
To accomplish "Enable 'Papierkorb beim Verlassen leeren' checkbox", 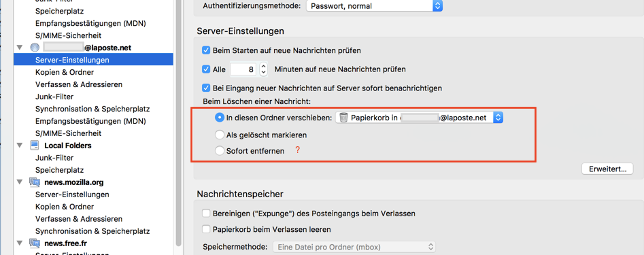I will [x=206, y=229].
